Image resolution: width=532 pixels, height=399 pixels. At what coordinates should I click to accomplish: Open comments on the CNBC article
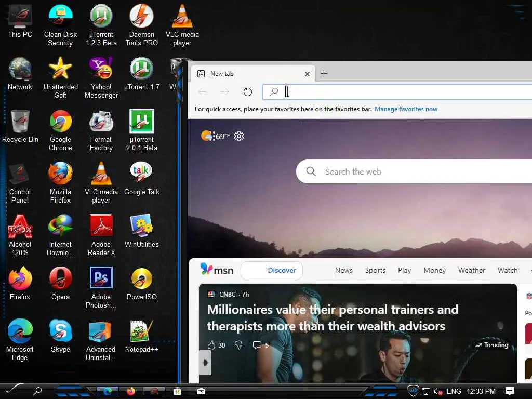click(261, 345)
